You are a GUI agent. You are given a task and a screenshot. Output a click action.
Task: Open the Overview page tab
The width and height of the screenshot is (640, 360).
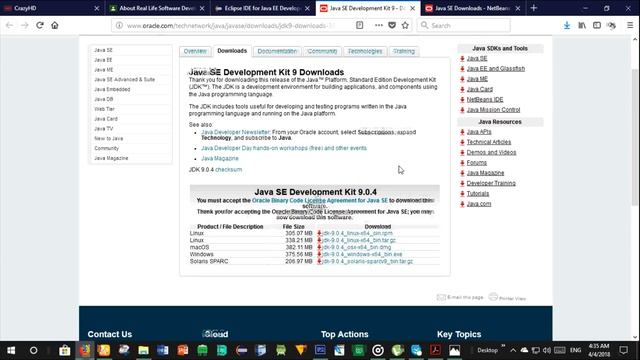pos(195,51)
